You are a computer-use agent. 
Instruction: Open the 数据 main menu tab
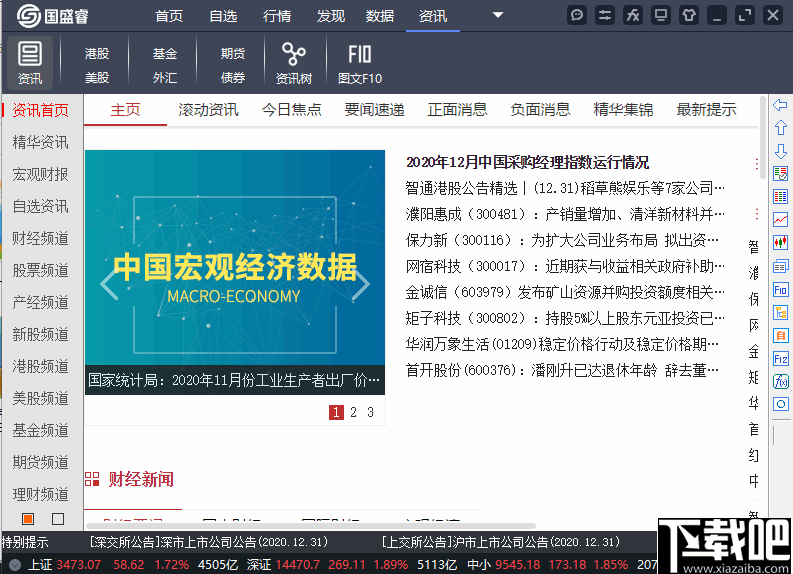coord(380,16)
